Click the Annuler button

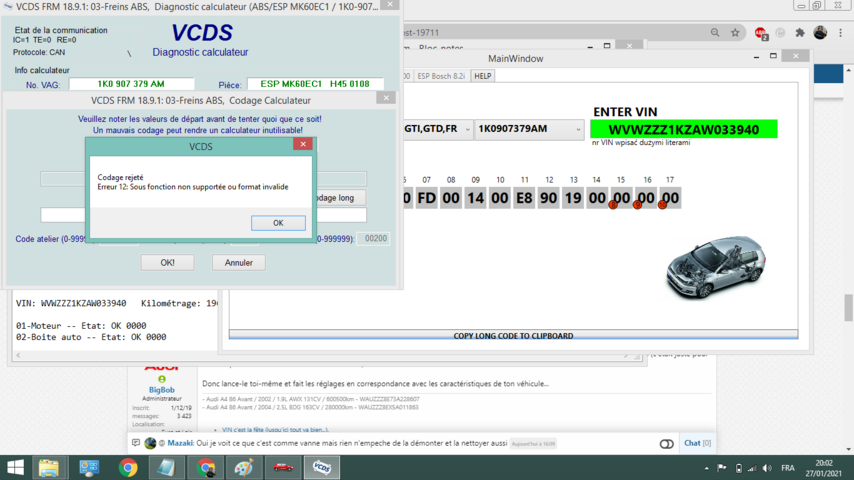tap(239, 263)
